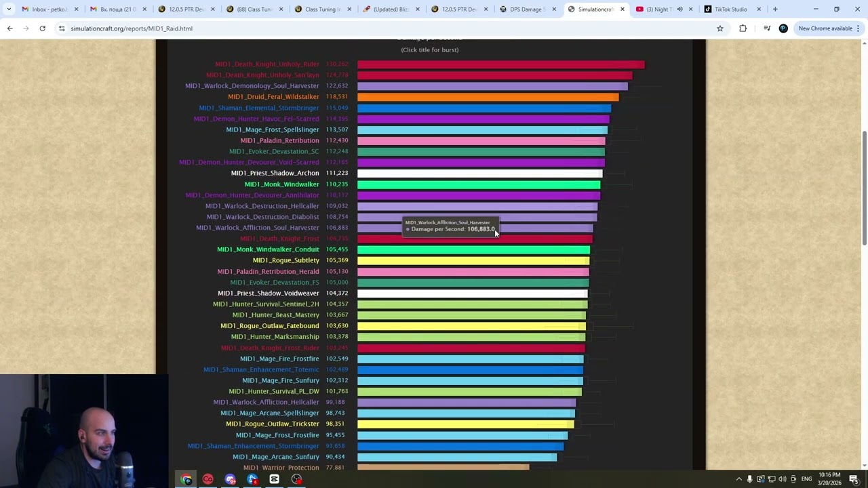Click MID1_Mage_Arcane_Spellslinger text
Image resolution: width=868 pixels, height=488 pixels.
pos(270,413)
